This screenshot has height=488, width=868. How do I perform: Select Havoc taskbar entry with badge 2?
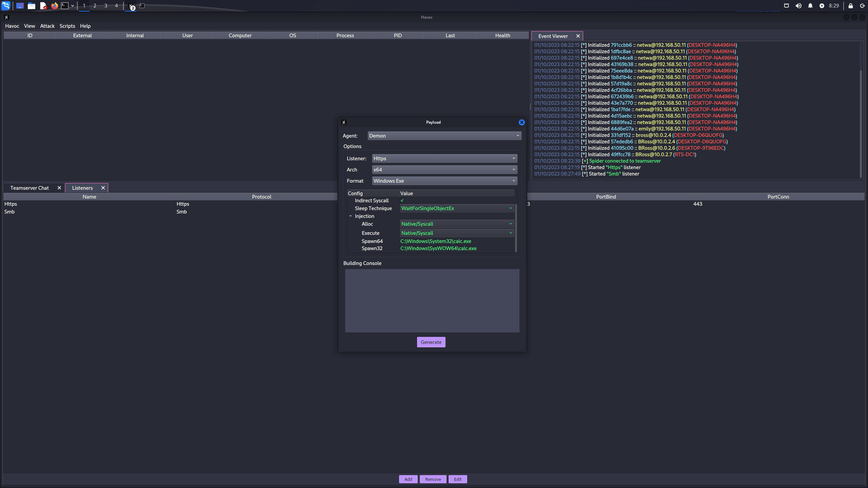131,6
